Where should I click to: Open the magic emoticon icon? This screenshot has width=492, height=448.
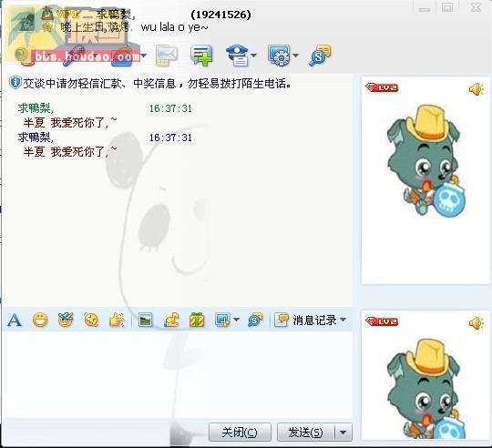pos(66,320)
